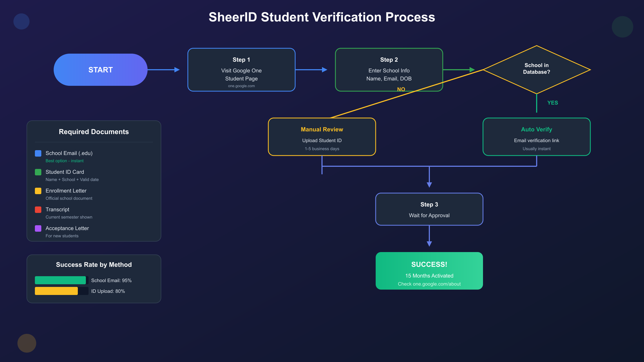Screen dimensions: 644x362
Task: Click the blue START pill button
Action: pyautogui.click(x=100, y=70)
